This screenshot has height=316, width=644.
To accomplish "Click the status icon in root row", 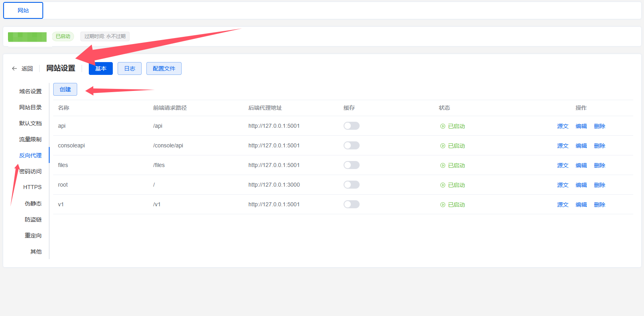I will [443, 185].
